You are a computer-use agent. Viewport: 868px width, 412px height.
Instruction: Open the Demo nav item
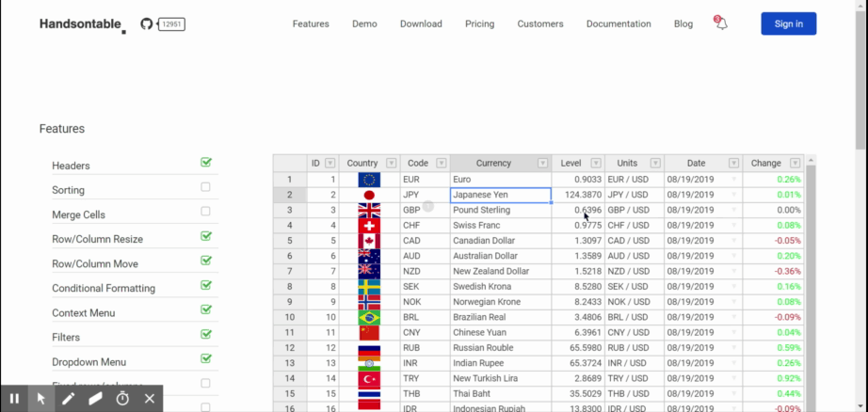click(364, 24)
